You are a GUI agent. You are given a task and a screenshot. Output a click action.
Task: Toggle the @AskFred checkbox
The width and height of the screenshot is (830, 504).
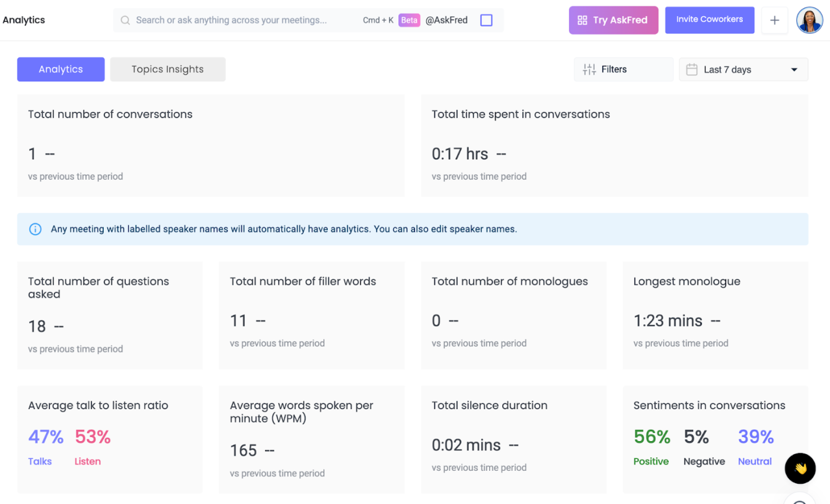tap(486, 20)
